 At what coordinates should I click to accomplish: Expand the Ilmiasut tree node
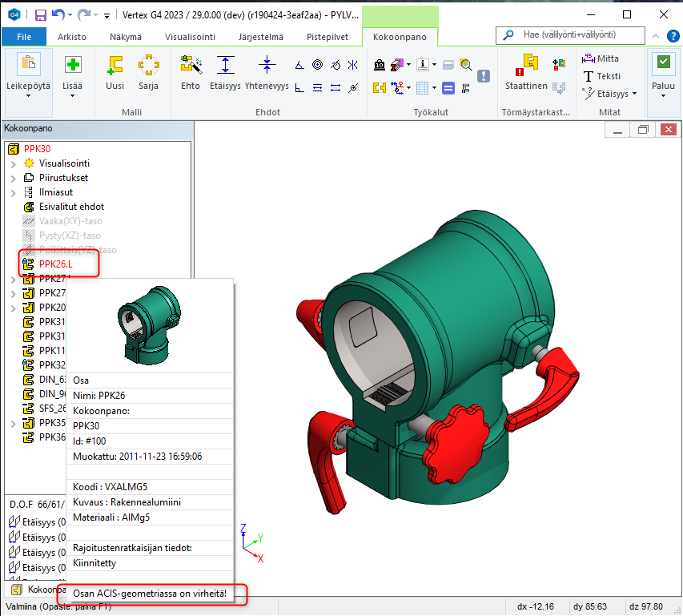[13, 192]
